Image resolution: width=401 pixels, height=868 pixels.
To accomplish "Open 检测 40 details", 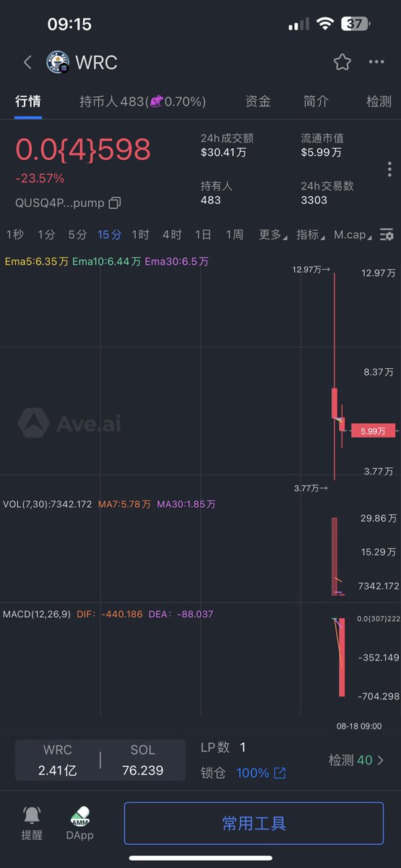I will click(x=356, y=760).
